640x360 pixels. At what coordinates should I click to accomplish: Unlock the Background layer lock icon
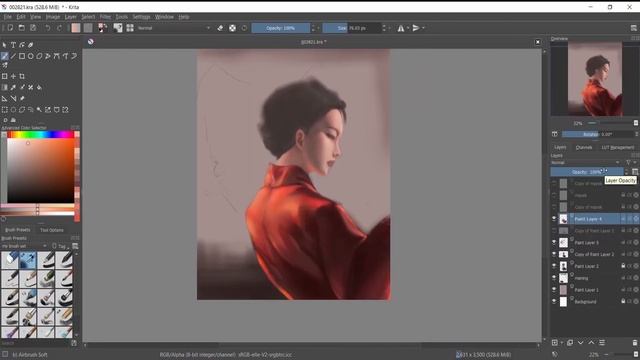point(623,301)
